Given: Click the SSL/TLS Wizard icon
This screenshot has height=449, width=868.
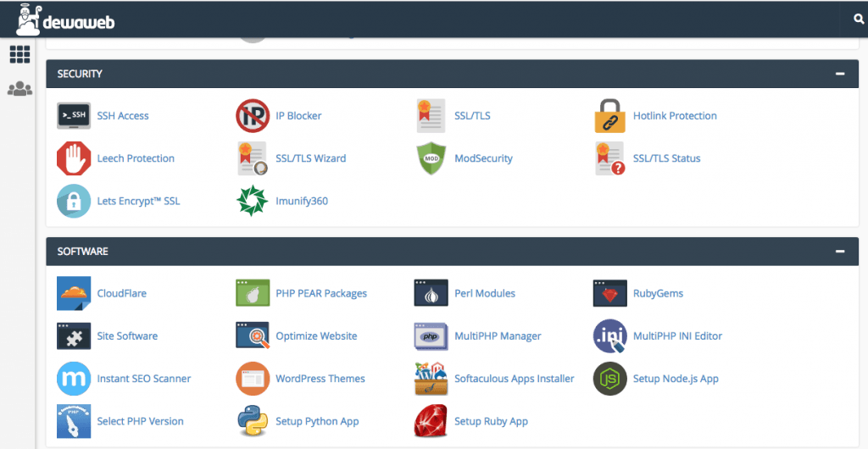Looking at the screenshot, I should (253, 158).
